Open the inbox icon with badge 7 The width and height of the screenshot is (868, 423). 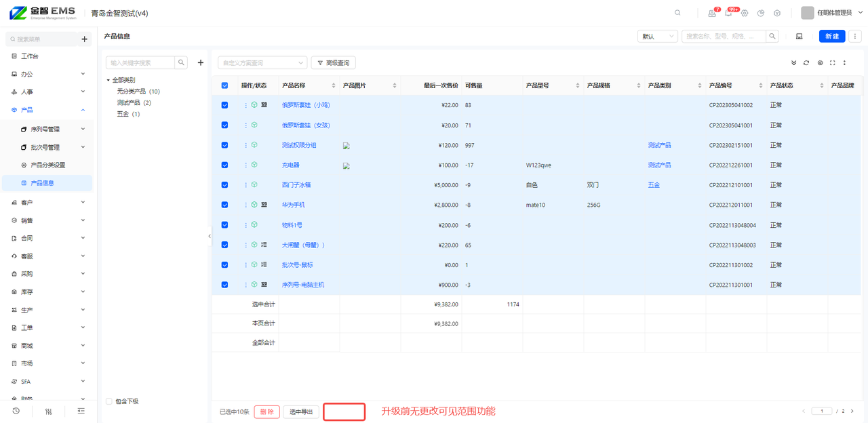click(x=712, y=13)
